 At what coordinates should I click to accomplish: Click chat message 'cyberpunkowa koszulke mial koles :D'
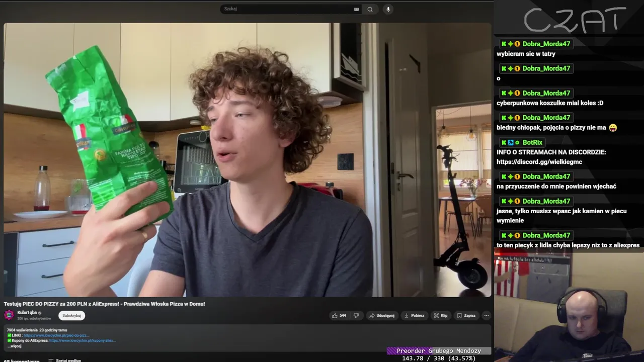pyautogui.click(x=550, y=103)
